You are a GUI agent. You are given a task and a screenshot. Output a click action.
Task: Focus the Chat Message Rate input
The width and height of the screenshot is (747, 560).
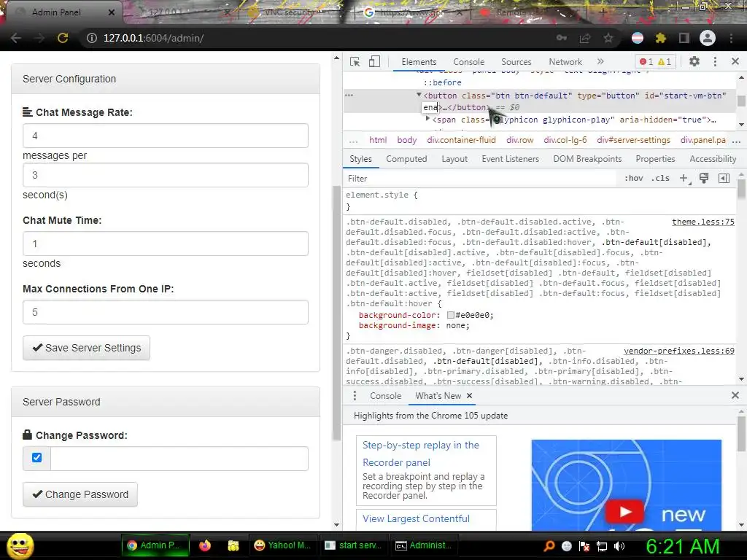click(166, 136)
